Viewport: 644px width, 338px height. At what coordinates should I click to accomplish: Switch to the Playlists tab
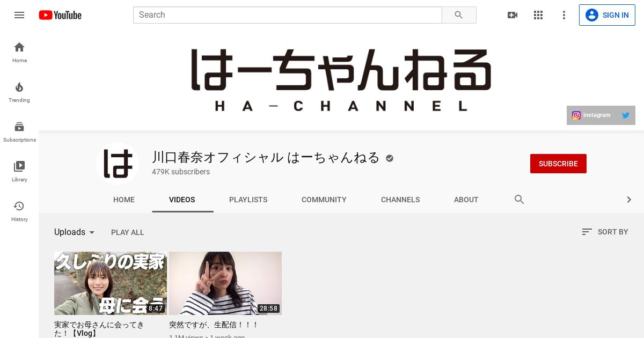[248, 200]
